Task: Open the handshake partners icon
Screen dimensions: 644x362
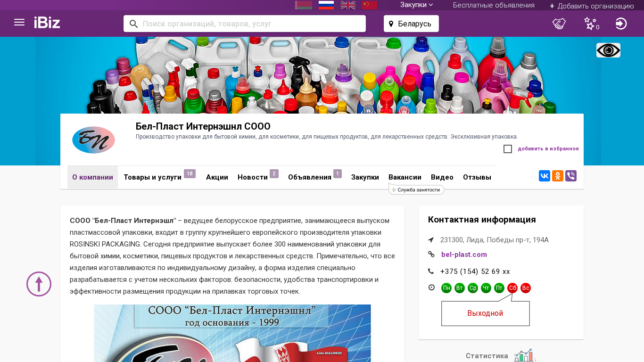Action: coord(559,24)
